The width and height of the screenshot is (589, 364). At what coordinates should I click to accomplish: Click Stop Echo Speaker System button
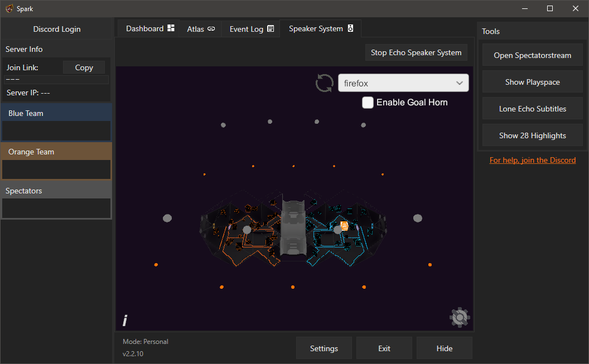pos(416,52)
